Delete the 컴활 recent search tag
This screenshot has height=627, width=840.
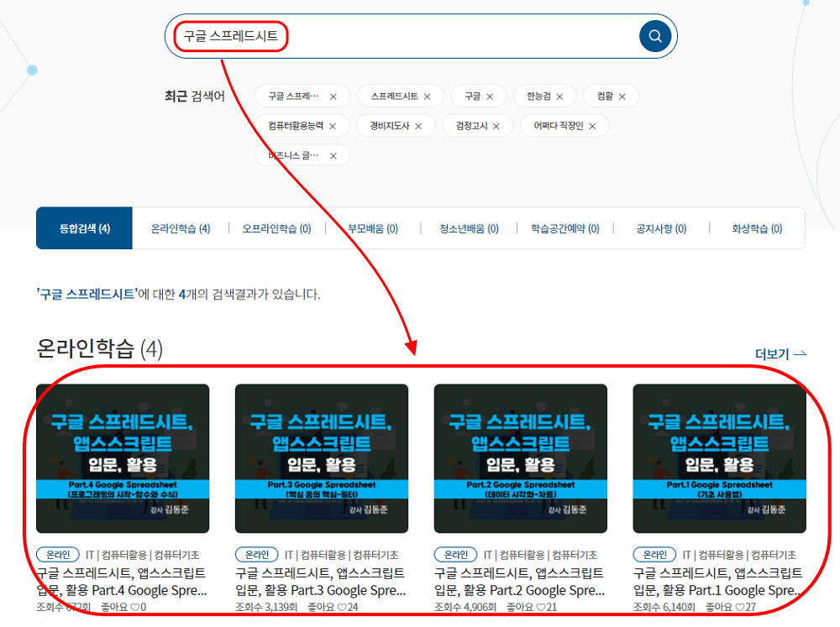point(622,97)
